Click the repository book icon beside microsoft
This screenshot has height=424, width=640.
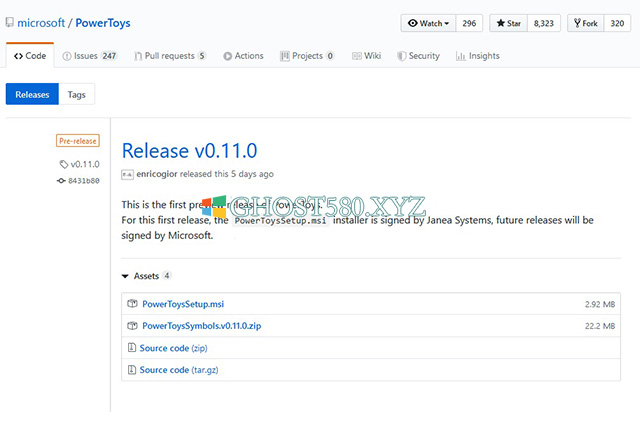pos(9,22)
